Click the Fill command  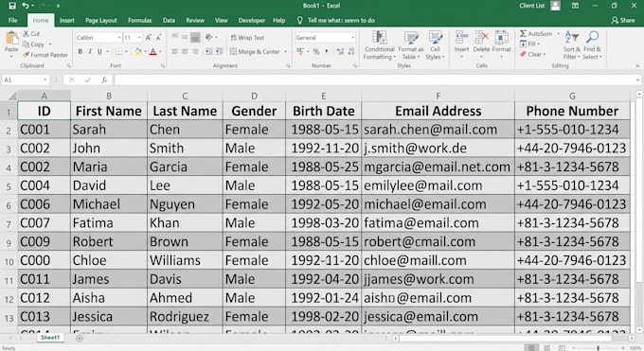pyautogui.click(x=529, y=44)
